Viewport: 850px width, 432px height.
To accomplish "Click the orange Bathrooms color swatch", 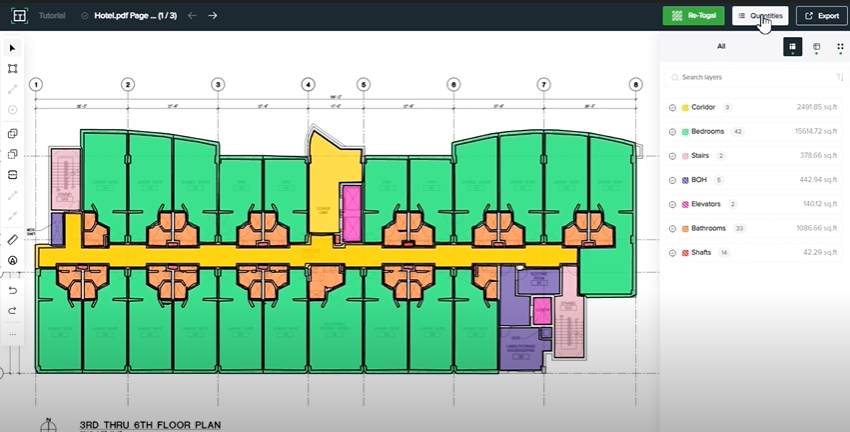I will [685, 229].
